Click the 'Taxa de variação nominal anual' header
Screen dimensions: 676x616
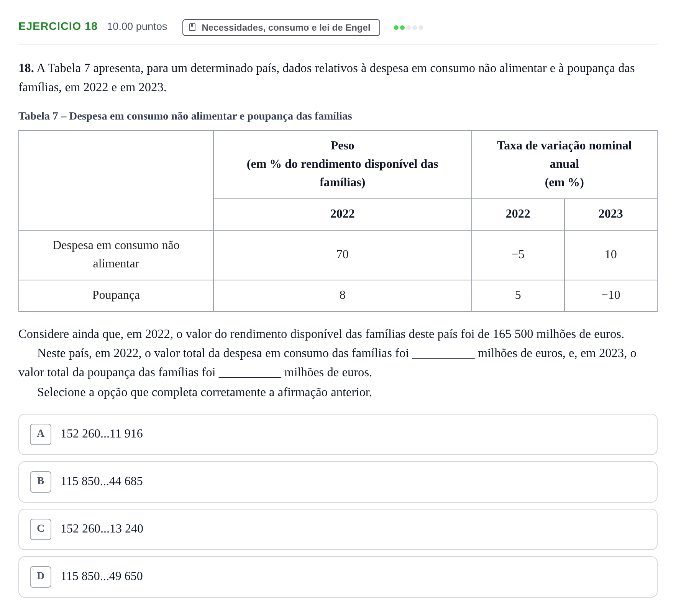click(564, 164)
